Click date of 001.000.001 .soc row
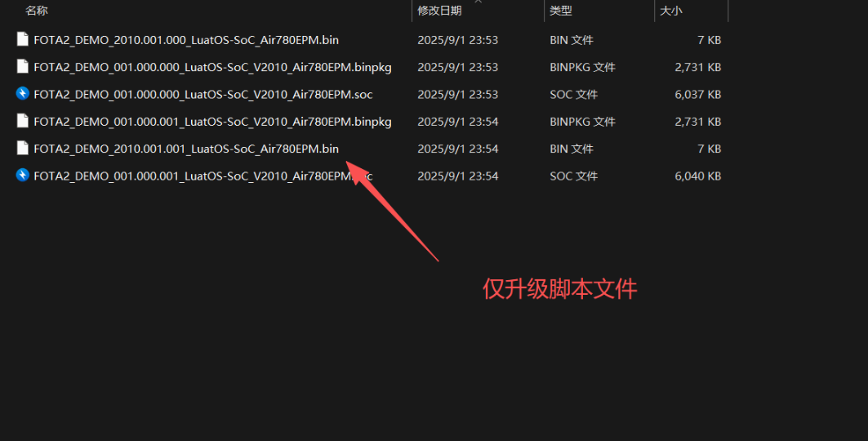Screen dimensions: 868x441 458,176
